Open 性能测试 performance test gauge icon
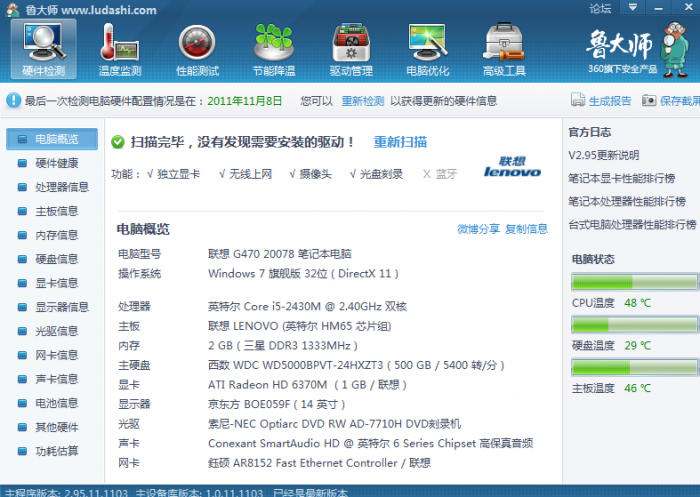The width and height of the screenshot is (700, 497). tap(197, 49)
